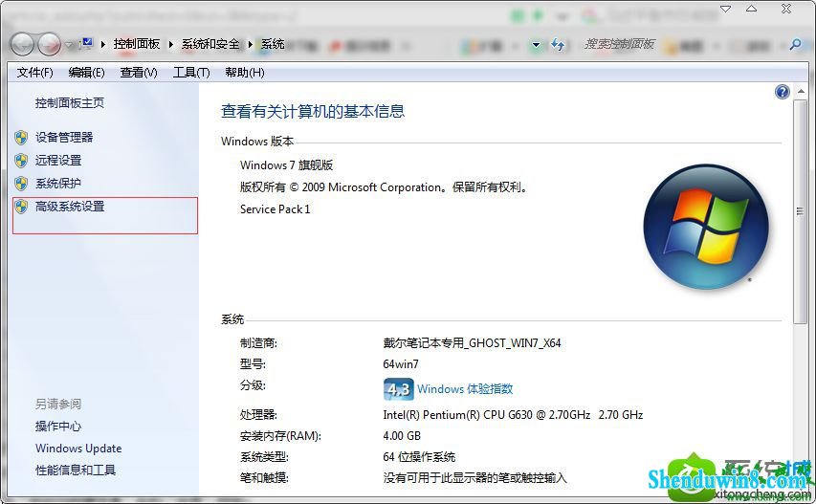
Task: Select 系统和安全 in the breadcrumb path
Action: click(210, 44)
